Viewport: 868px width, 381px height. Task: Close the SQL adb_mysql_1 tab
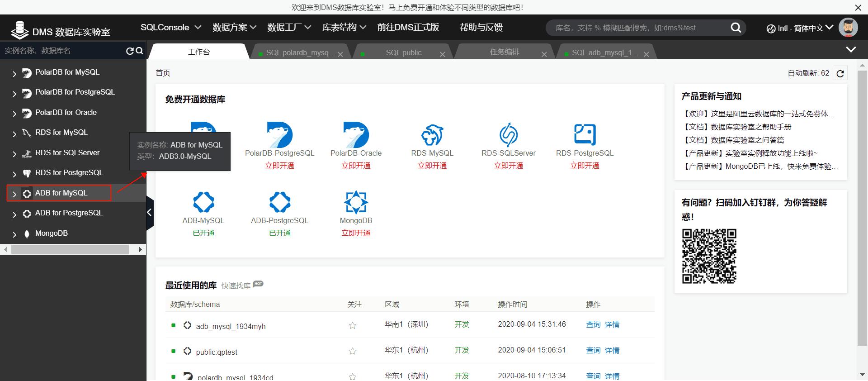tap(646, 54)
